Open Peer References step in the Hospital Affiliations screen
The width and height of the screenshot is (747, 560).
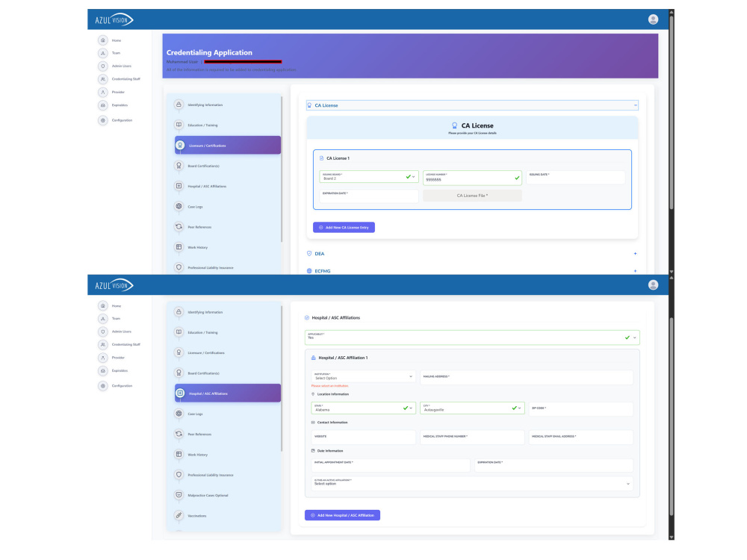(199, 435)
